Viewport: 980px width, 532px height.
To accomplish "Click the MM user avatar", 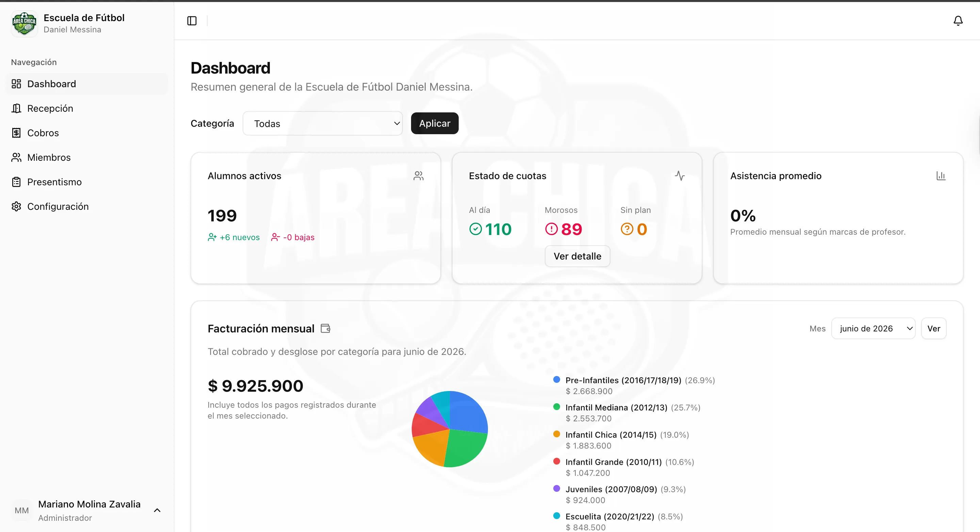I will [22, 510].
